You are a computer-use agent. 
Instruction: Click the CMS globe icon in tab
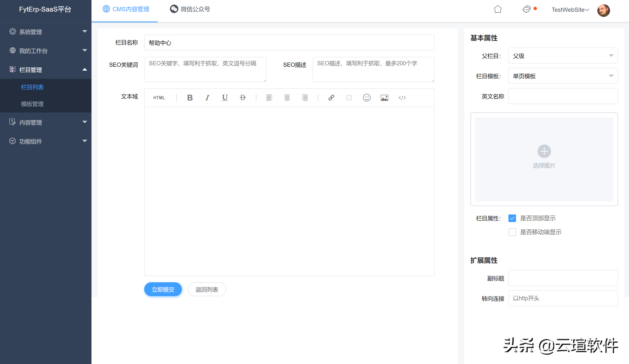point(106,9)
